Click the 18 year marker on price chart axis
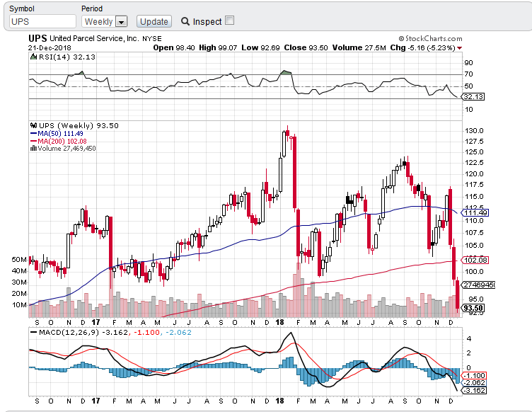This screenshot has width=532, height=412. (x=279, y=322)
